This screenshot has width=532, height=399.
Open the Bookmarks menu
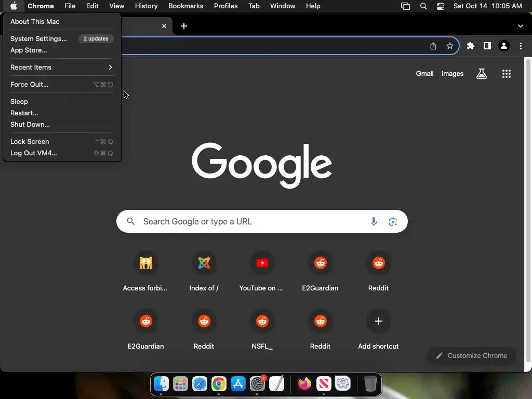pyautogui.click(x=185, y=6)
